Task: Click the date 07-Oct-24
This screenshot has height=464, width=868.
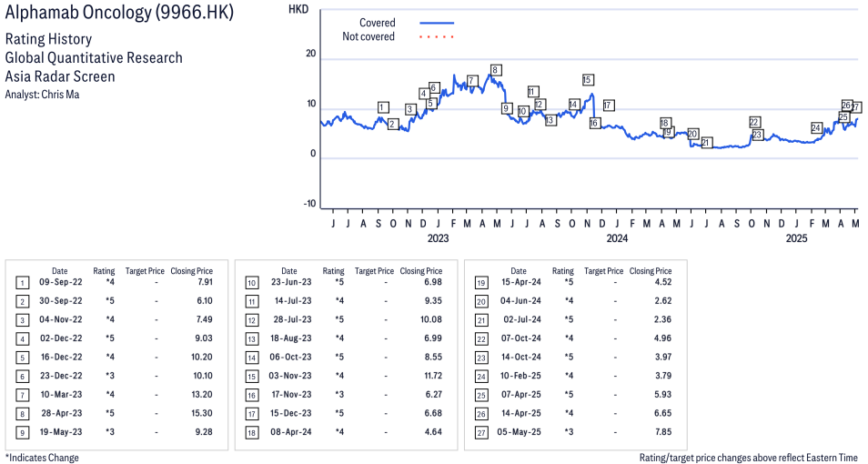Action: pos(520,338)
